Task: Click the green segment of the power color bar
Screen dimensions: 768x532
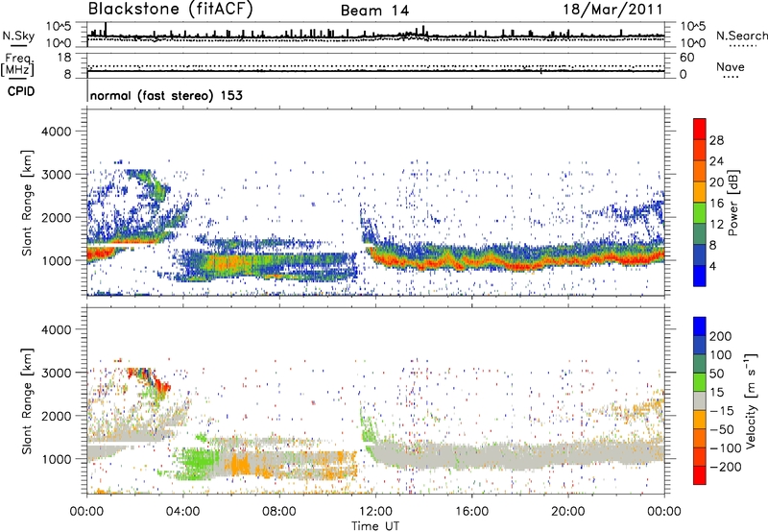Action: (x=700, y=213)
